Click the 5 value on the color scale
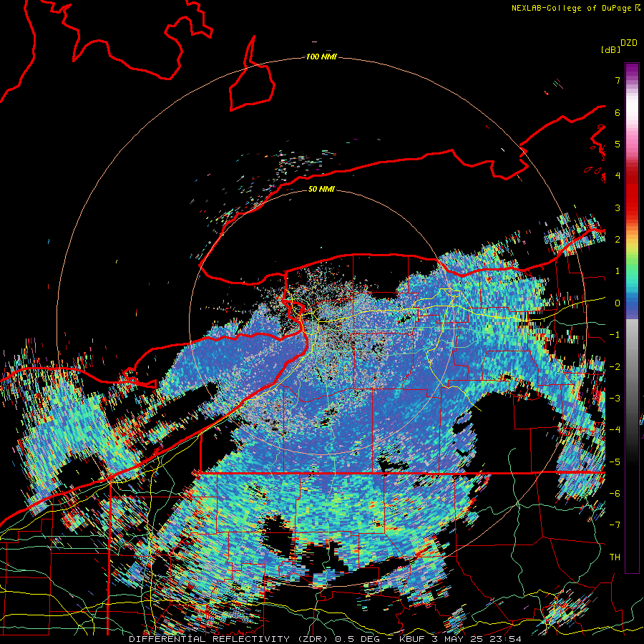The width and height of the screenshot is (644, 644). 618,144
